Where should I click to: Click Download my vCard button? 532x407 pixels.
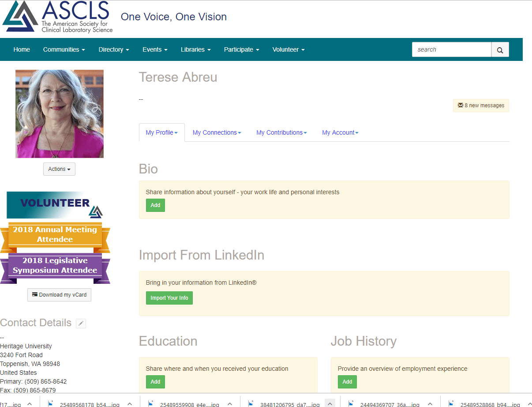tap(59, 295)
